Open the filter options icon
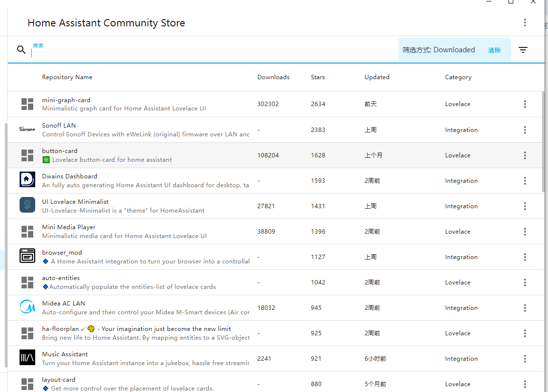The height and width of the screenshot is (392, 548). 523,50
